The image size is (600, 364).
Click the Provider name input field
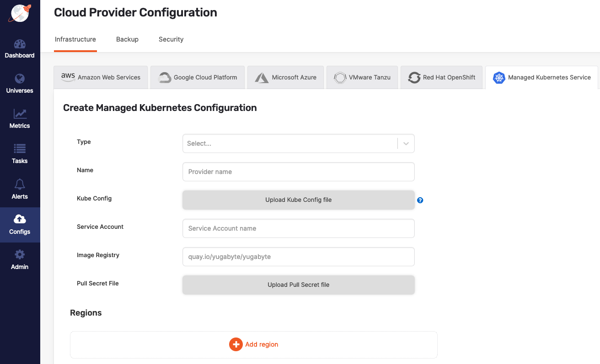coord(298,172)
